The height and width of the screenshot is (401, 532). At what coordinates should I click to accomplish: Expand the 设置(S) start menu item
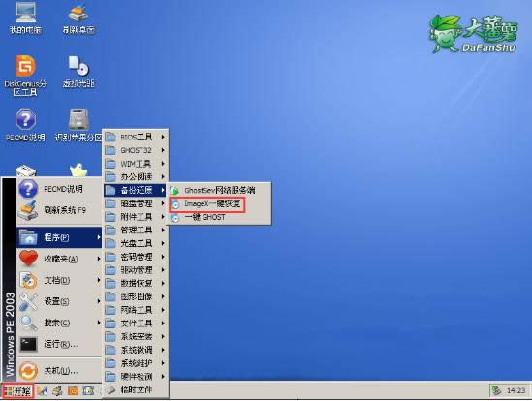59,301
